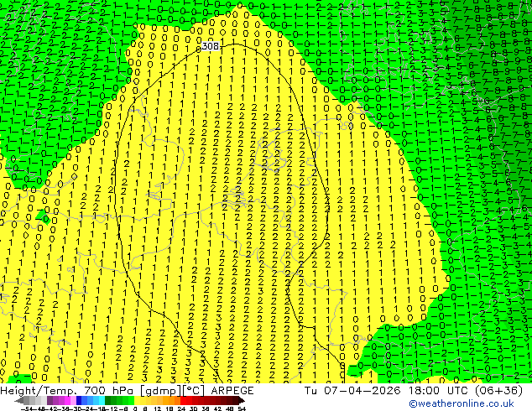The width and height of the screenshot is (532, 411).
Task: Click the dark brown right arrow of the colour scale
Action: pos(242,400)
